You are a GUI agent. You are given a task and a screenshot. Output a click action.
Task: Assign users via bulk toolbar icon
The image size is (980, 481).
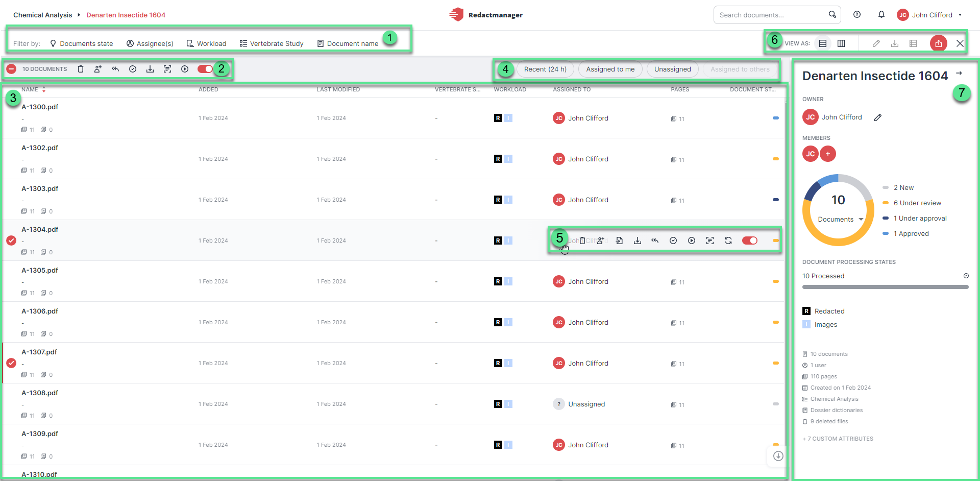click(x=98, y=69)
